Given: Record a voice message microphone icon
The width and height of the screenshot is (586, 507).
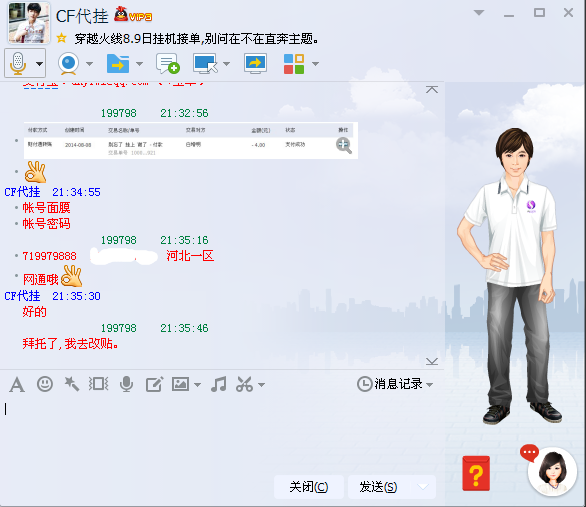Looking at the screenshot, I should pyautogui.click(x=127, y=384).
